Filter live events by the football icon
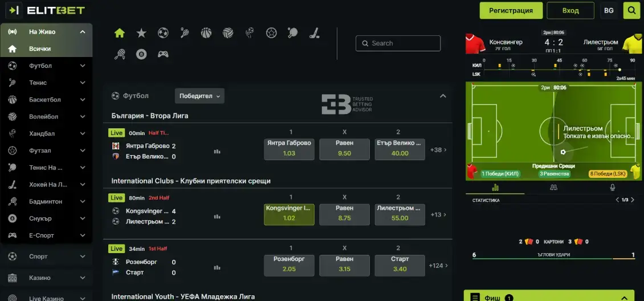This screenshot has width=644, height=301. (x=163, y=33)
